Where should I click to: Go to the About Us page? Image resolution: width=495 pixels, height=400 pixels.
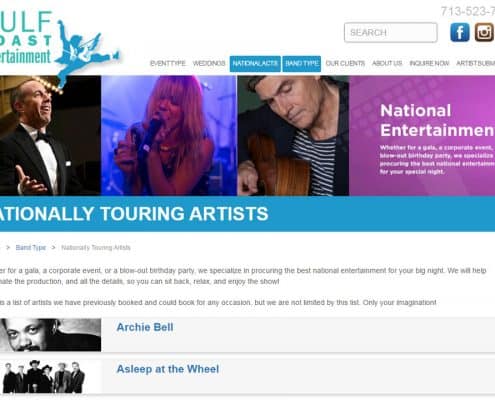387,63
